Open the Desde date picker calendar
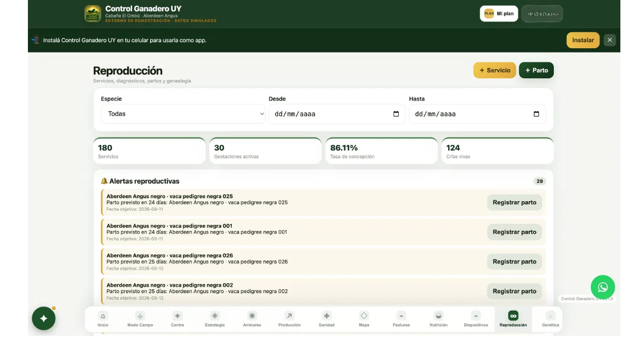The image size is (644, 338). click(396, 114)
